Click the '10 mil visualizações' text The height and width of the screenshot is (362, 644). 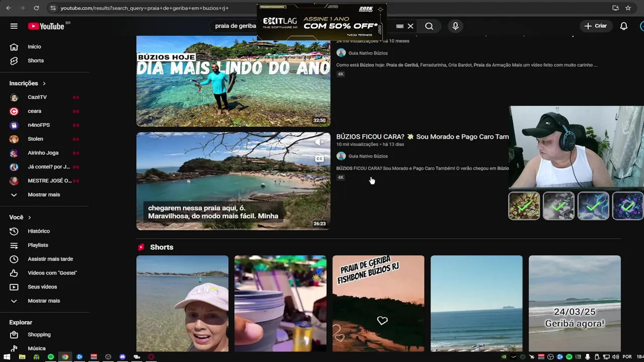click(357, 144)
